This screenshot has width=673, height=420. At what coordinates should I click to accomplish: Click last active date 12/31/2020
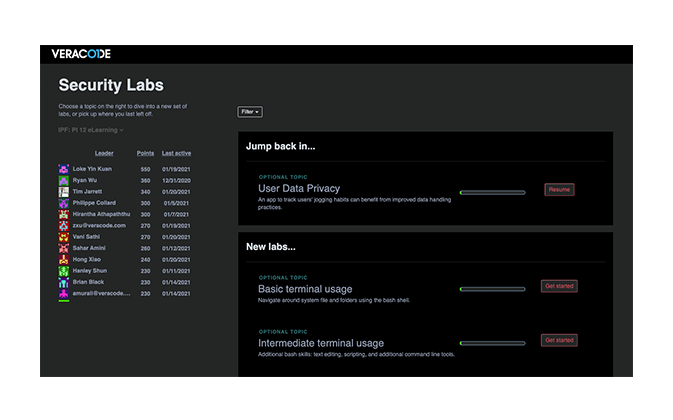176,181
